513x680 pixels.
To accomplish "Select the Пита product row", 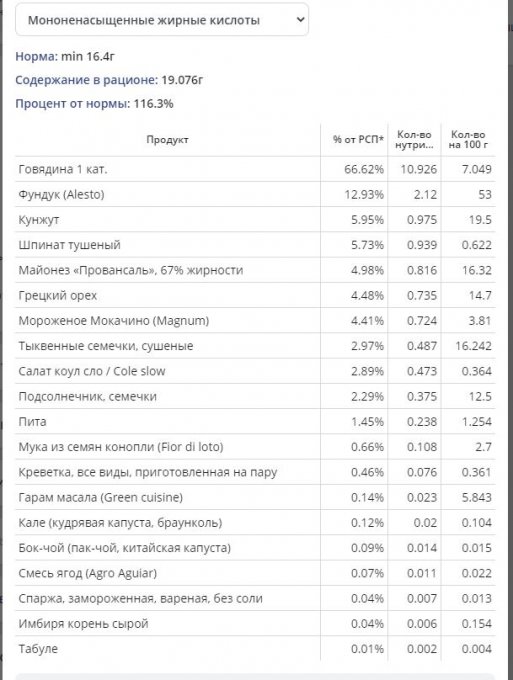I will [x=255, y=422].
